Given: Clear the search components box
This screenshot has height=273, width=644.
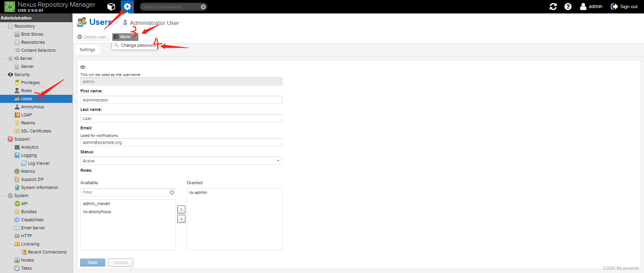Looking at the screenshot, I should tap(203, 7).
